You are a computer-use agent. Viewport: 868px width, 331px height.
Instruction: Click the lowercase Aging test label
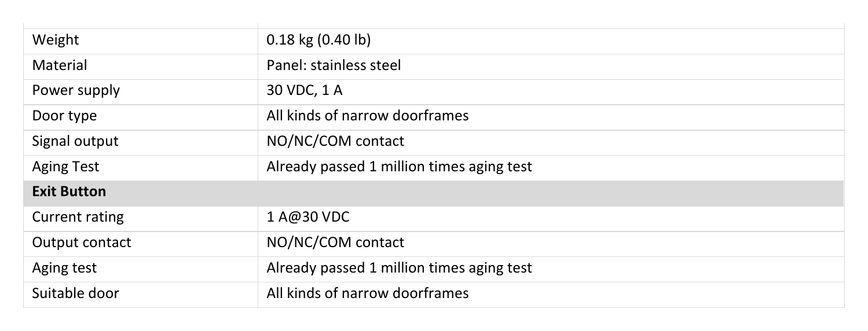click(x=64, y=268)
